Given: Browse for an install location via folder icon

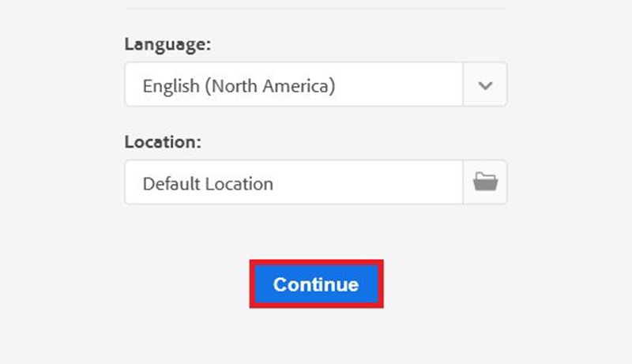Looking at the screenshot, I should (x=485, y=182).
